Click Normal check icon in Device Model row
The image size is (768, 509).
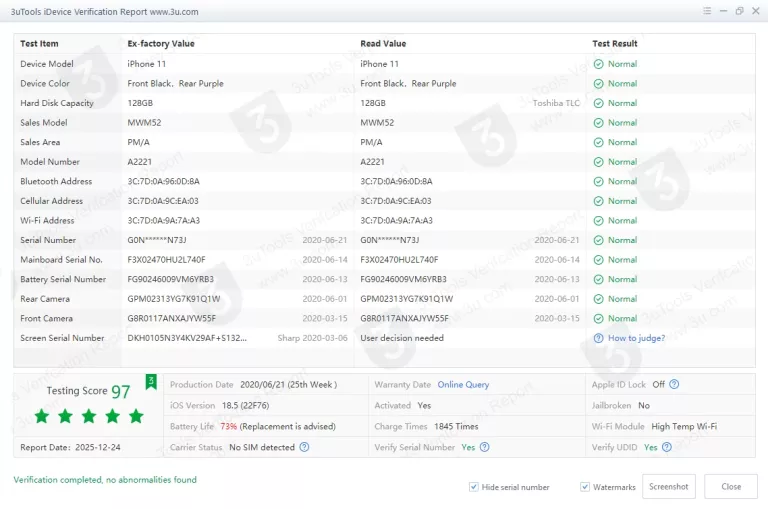point(598,64)
